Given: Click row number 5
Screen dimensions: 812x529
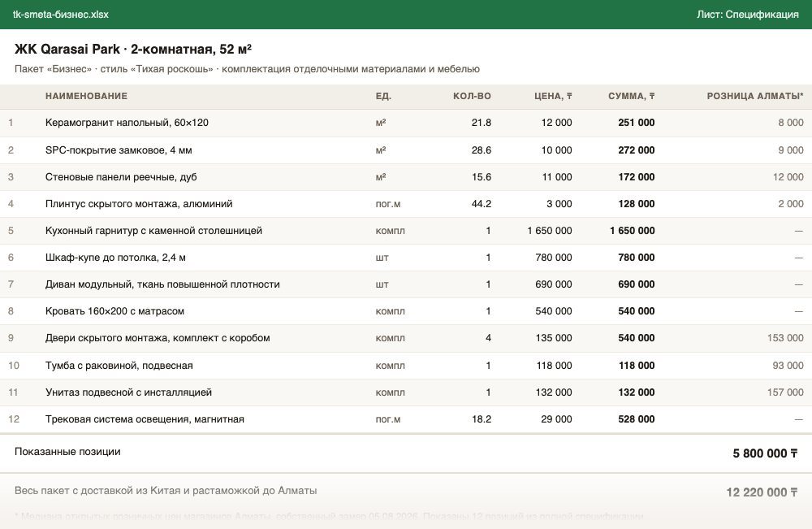Looking at the screenshot, I should (11, 231).
